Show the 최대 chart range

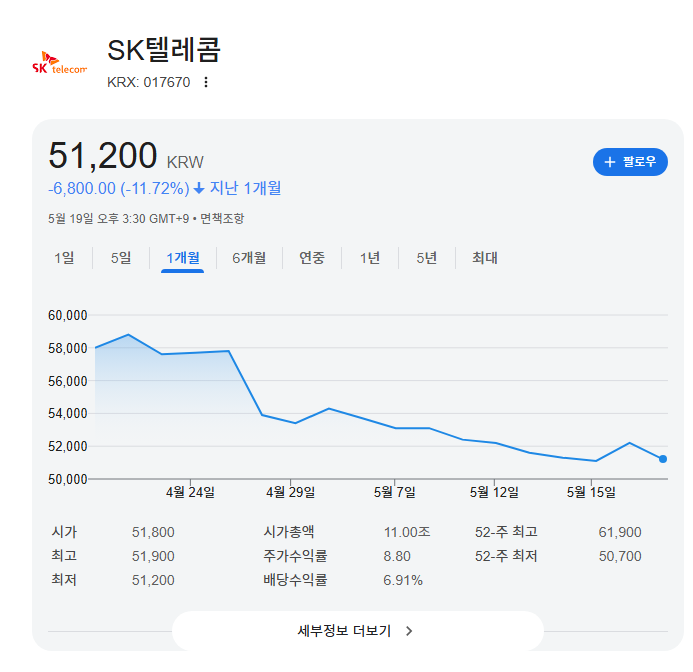[485, 258]
